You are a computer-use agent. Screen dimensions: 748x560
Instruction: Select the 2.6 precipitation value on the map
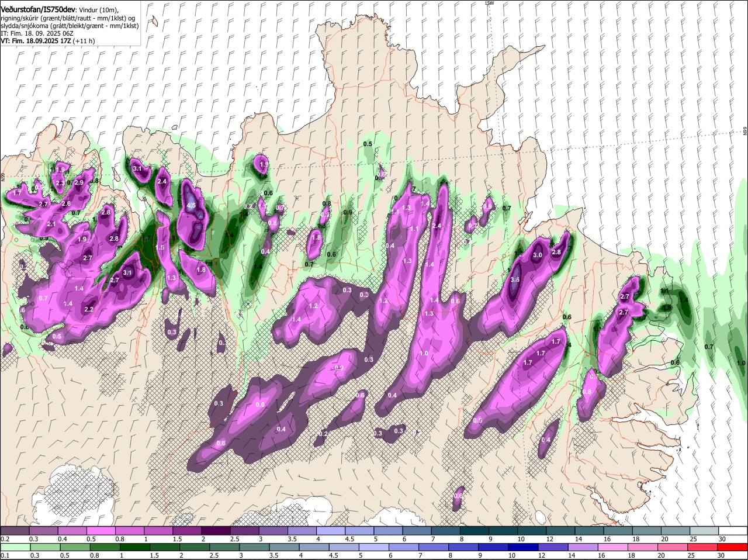(66, 203)
